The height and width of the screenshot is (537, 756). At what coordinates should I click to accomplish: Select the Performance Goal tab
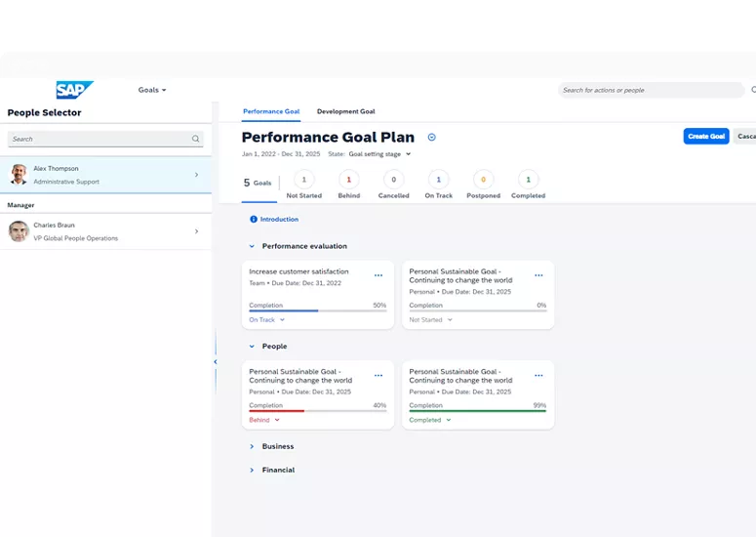click(271, 111)
